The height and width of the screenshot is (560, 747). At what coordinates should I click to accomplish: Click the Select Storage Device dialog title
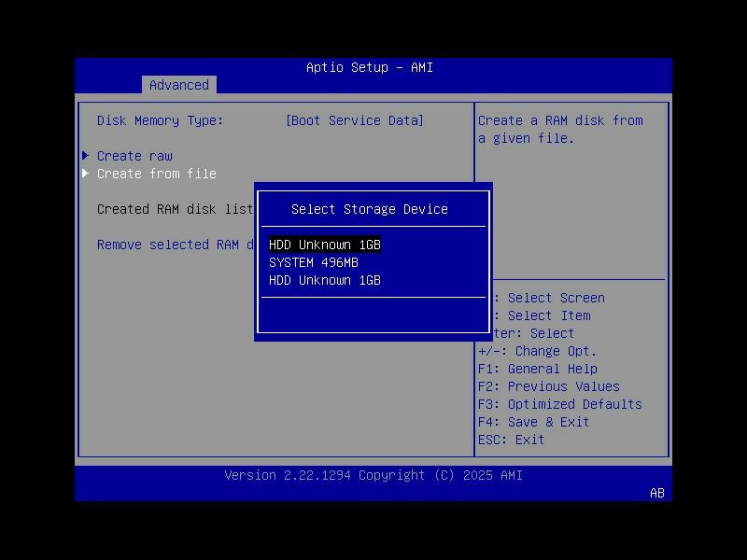(370, 209)
